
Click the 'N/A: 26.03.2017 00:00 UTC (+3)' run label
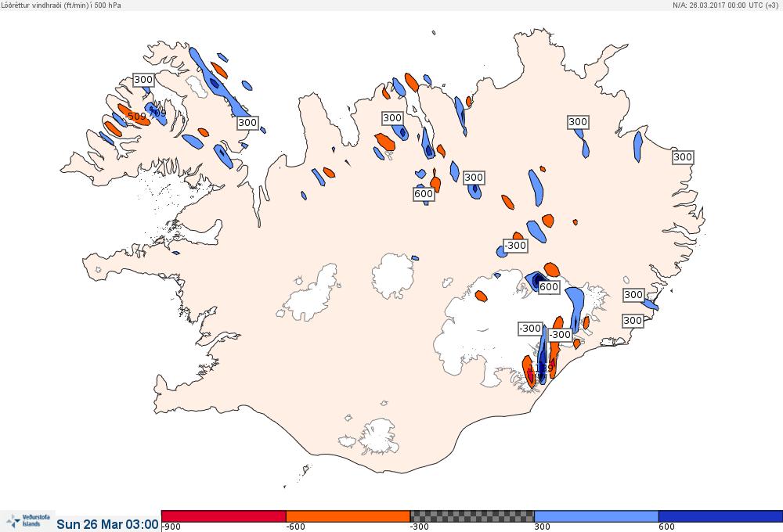[725, 5]
